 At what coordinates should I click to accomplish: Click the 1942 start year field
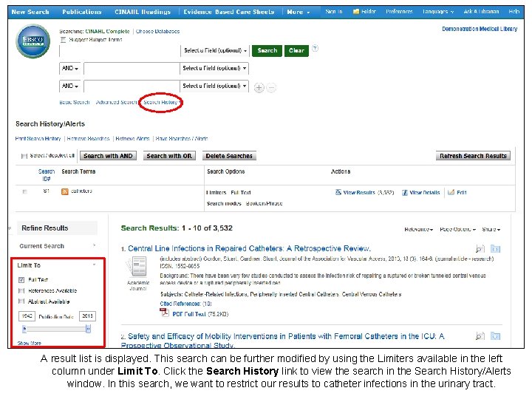pos(27,316)
